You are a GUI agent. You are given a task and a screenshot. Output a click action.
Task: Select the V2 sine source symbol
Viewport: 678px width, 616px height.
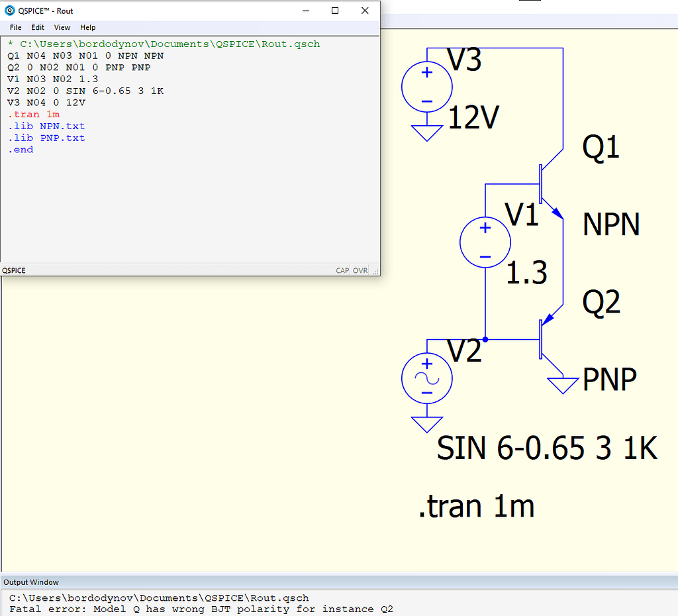(427, 378)
